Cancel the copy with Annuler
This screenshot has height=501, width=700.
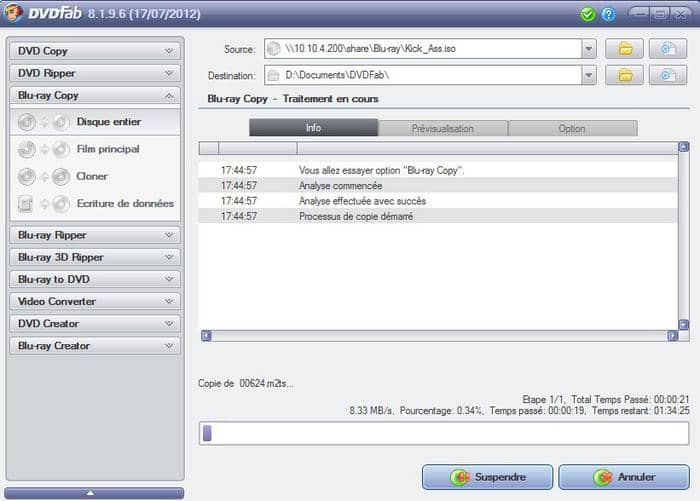coord(624,477)
